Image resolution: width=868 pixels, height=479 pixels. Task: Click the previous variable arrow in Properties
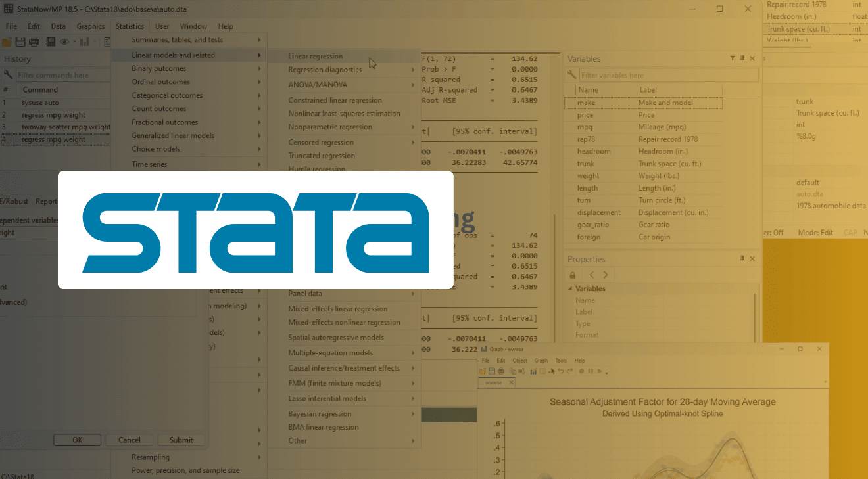tap(591, 275)
